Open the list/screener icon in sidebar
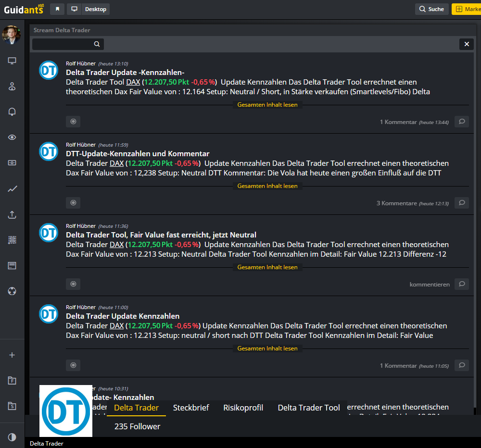Viewport: 481px width, 448px height. click(x=12, y=240)
